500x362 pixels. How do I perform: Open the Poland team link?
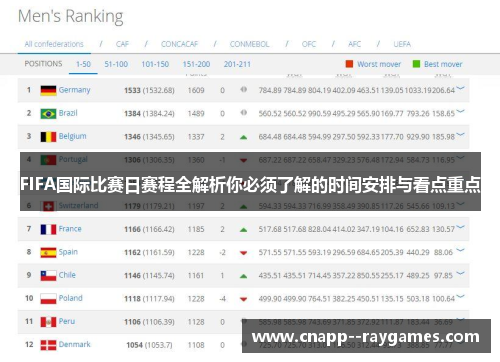tap(70, 298)
